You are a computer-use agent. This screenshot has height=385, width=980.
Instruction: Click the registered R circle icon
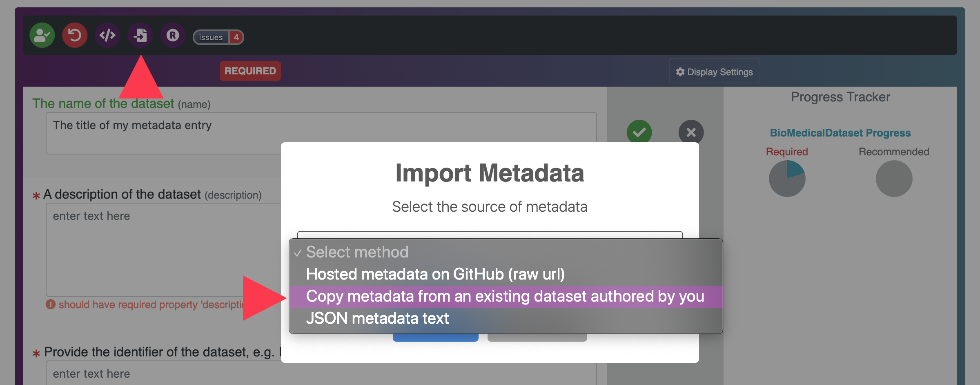pos(173,36)
